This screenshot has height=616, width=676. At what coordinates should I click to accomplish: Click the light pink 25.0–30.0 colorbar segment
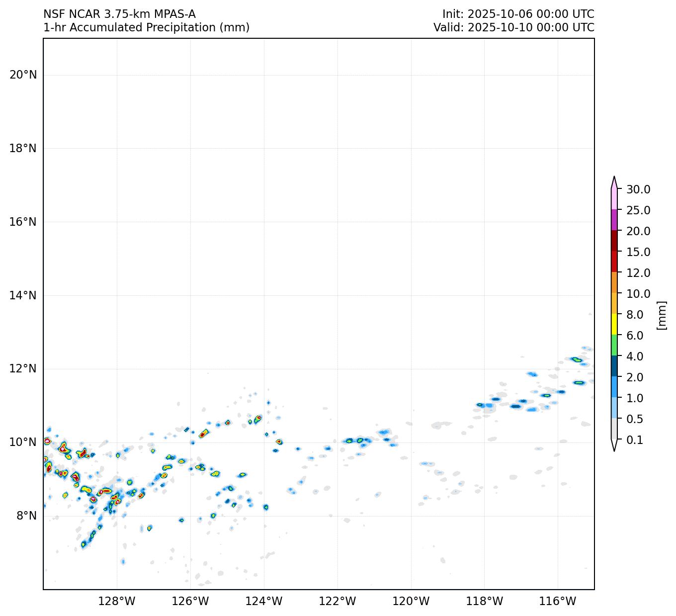[614, 199]
